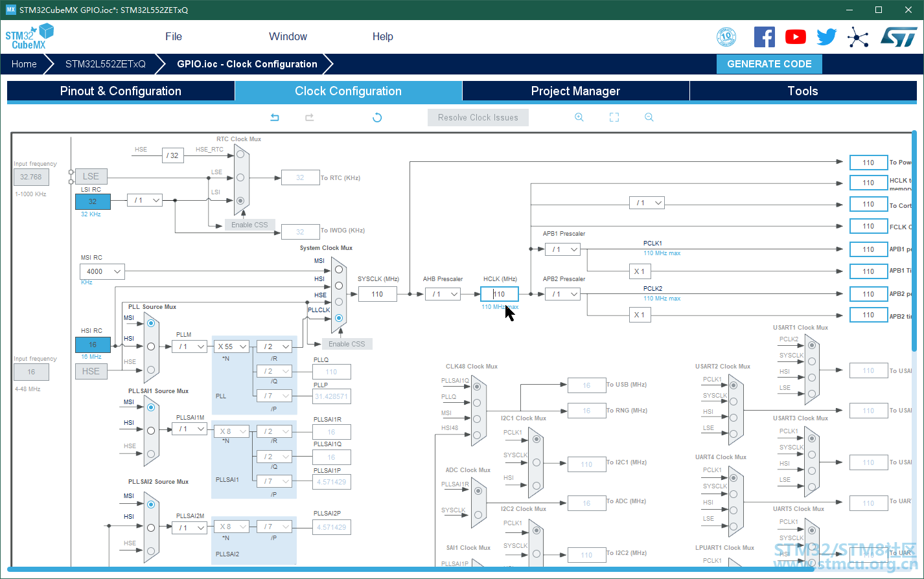
Task: Select HSI in the PLL Source Mux
Action: coord(151,346)
